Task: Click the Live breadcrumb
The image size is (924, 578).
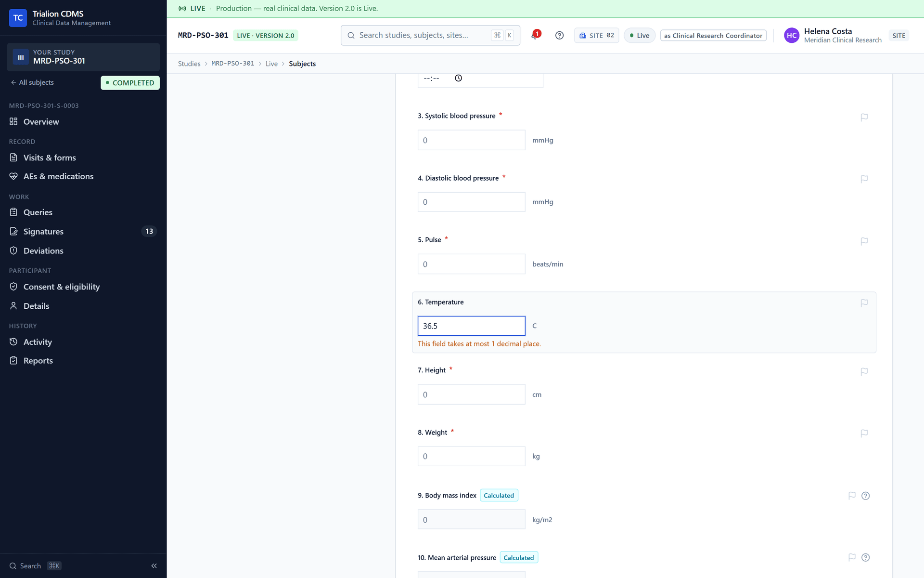Action: pos(271,64)
